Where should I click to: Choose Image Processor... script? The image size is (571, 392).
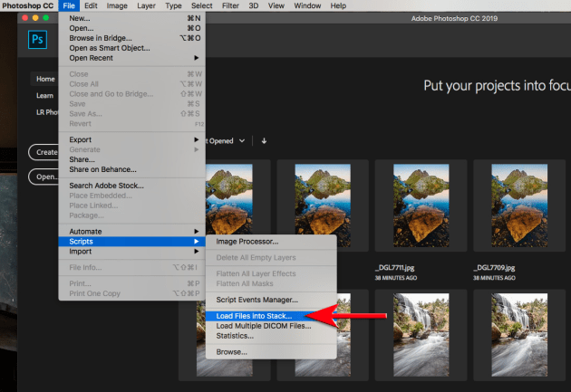click(x=271, y=242)
